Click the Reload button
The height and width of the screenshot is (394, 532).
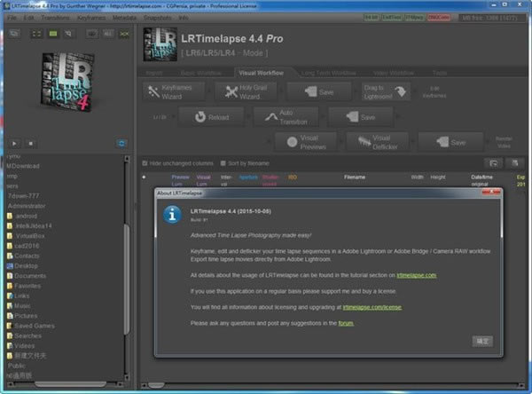coord(211,117)
